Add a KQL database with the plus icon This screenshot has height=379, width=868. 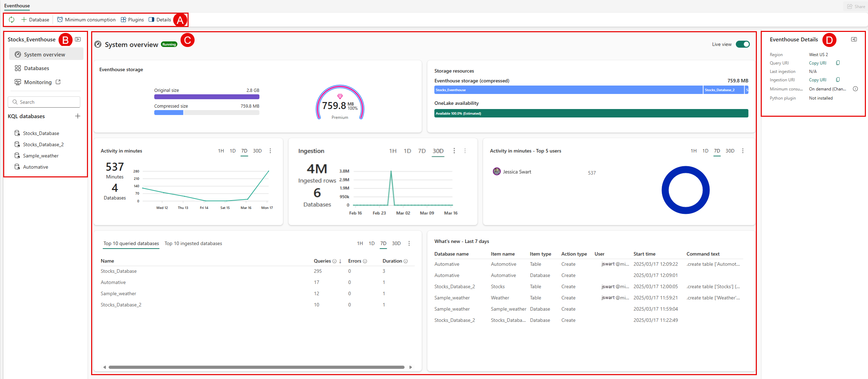click(x=77, y=116)
